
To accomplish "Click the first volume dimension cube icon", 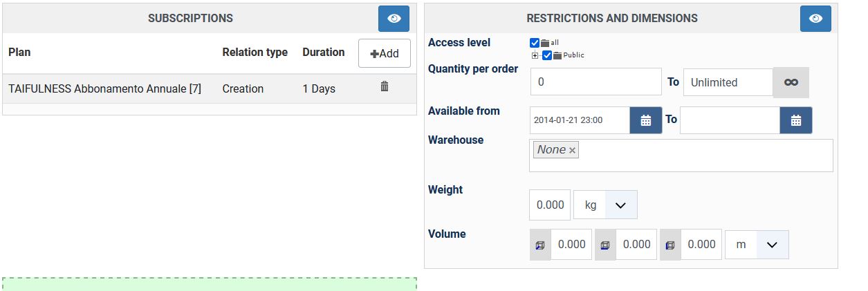I will 540,245.
